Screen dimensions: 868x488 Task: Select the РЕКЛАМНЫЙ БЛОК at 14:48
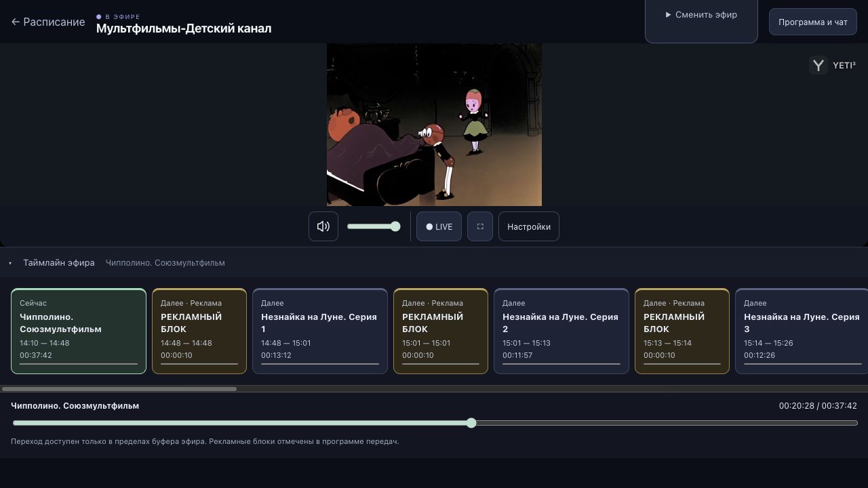click(199, 331)
